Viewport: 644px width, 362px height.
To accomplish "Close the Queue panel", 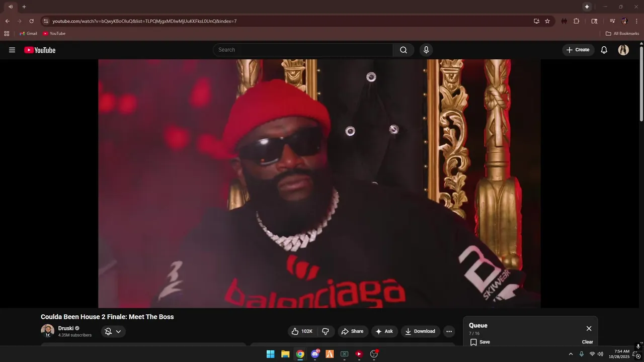I will point(589,328).
